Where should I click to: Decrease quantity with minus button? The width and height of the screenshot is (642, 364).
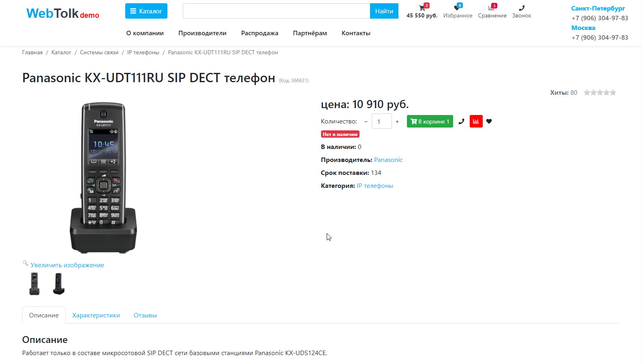366,121
